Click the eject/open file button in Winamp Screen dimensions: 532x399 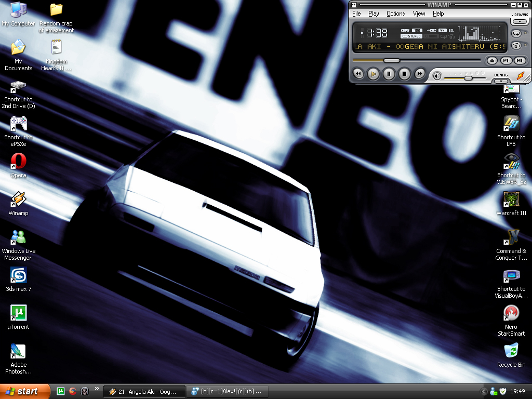tap(493, 61)
